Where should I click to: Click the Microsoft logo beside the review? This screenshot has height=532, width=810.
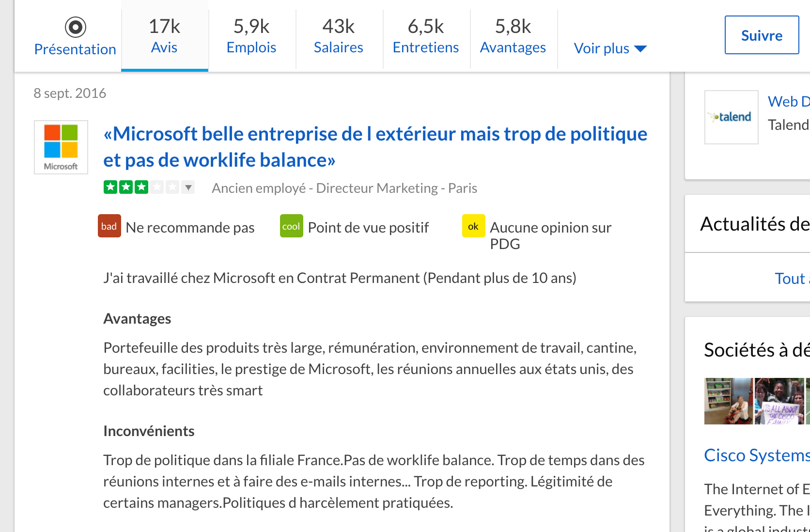click(x=61, y=147)
